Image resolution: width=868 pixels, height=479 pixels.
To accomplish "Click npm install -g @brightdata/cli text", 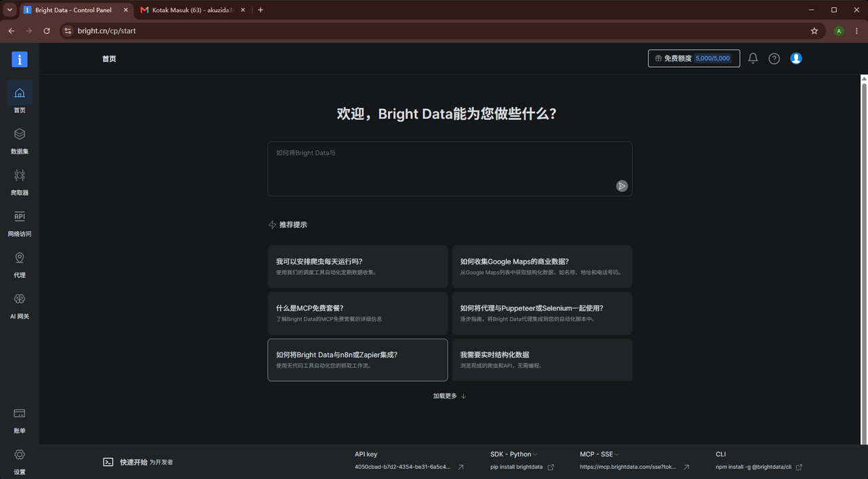I will pyautogui.click(x=753, y=467).
